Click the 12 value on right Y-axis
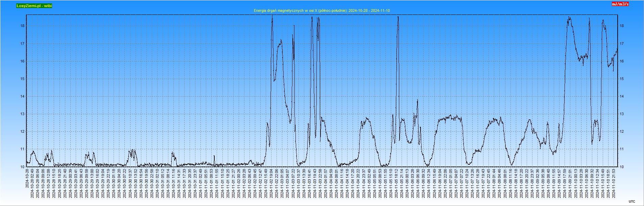 622,132
